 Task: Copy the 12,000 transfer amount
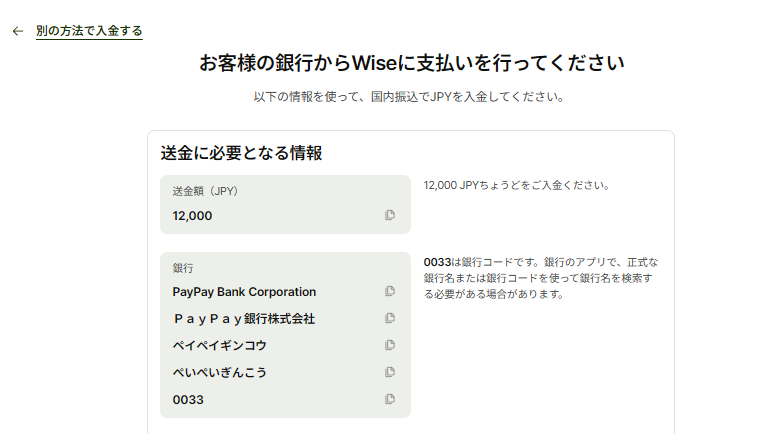pos(390,215)
